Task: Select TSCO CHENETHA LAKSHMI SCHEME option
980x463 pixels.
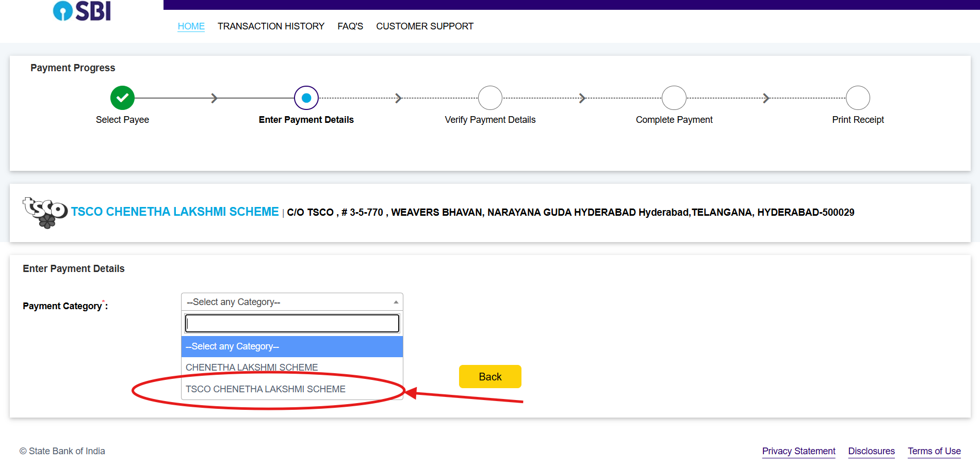Action: (292, 389)
